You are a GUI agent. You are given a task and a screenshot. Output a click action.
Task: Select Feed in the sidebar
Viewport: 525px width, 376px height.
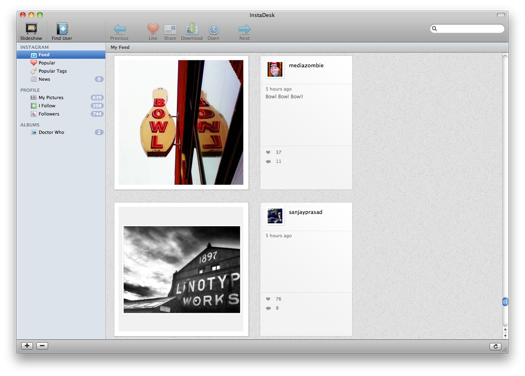(61, 55)
